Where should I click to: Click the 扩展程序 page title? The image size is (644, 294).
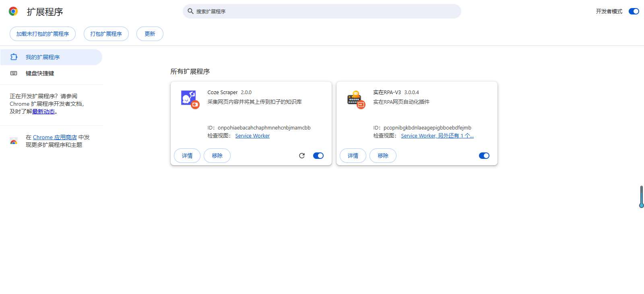tap(45, 12)
